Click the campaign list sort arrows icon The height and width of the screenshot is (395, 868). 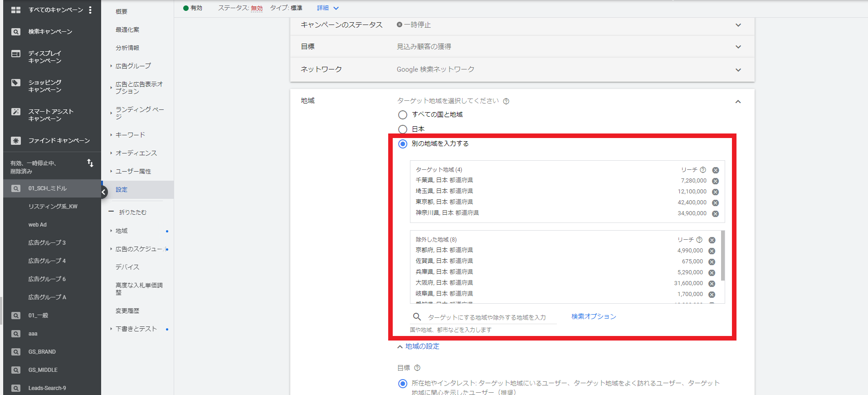coord(90,163)
